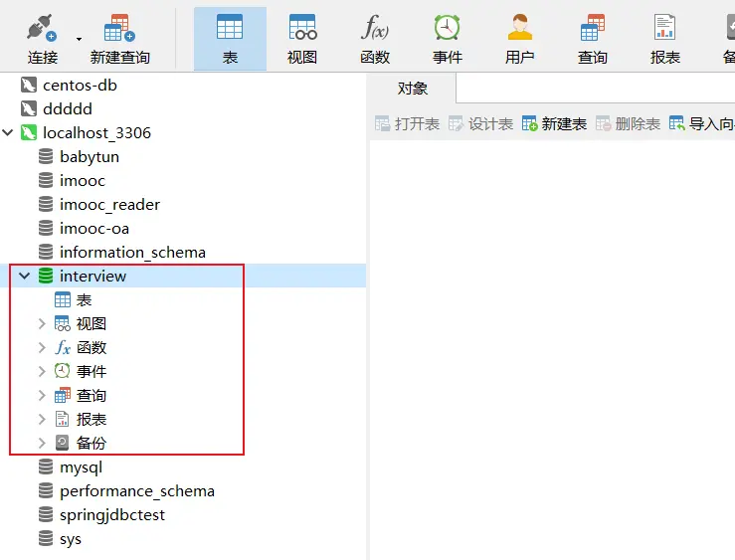The height and width of the screenshot is (560, 735).
Task: Click the performance_schema database icon
Action: (46, 490)
